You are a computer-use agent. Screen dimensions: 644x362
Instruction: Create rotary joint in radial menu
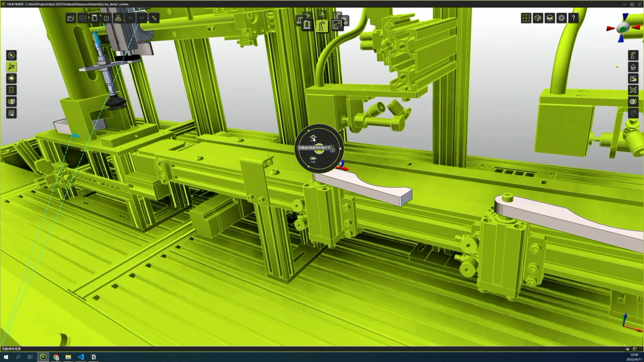click(313, 138)
